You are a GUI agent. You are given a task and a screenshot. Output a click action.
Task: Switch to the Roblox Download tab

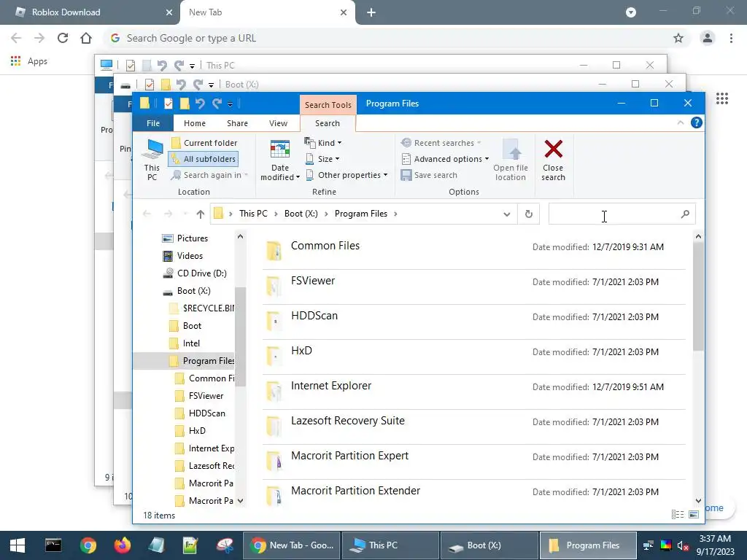(x=90, y=12)
